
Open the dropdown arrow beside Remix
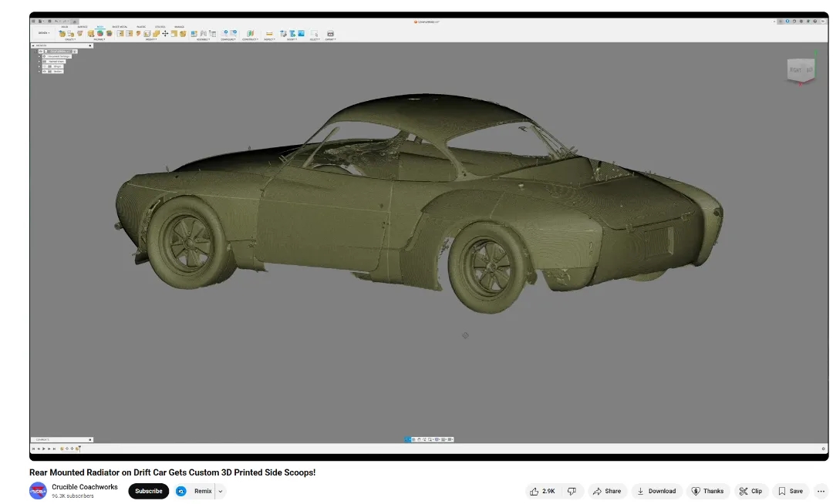(x=221, y=491)
